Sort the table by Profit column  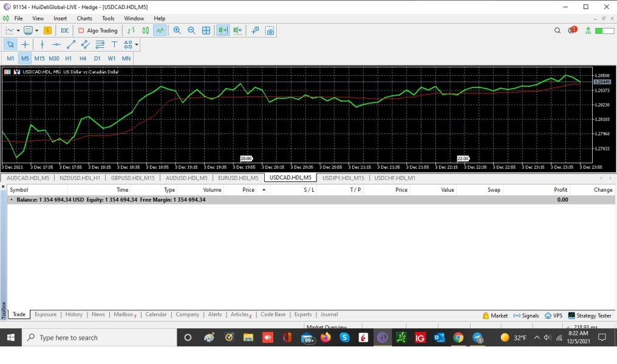pyautogui.click(x=560, y=190)
